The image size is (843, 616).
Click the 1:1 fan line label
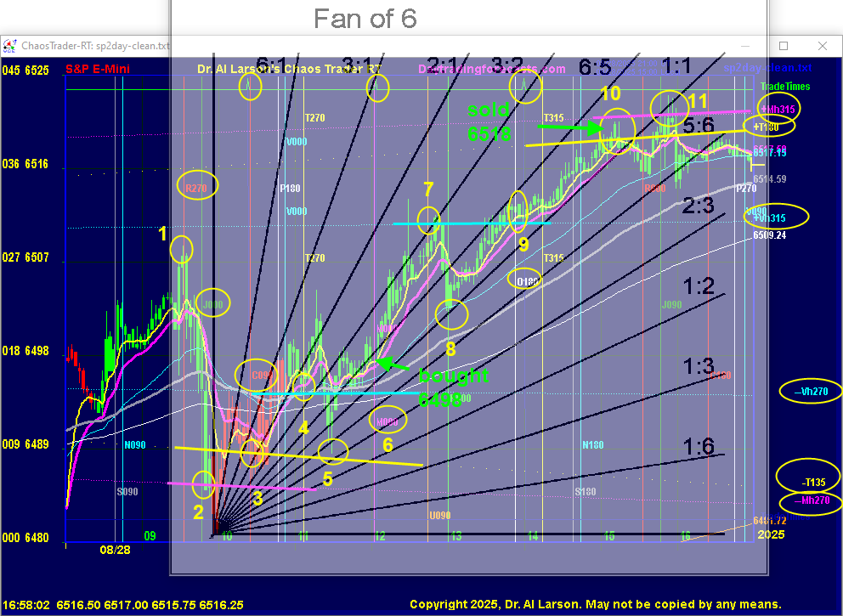point(676,67)
